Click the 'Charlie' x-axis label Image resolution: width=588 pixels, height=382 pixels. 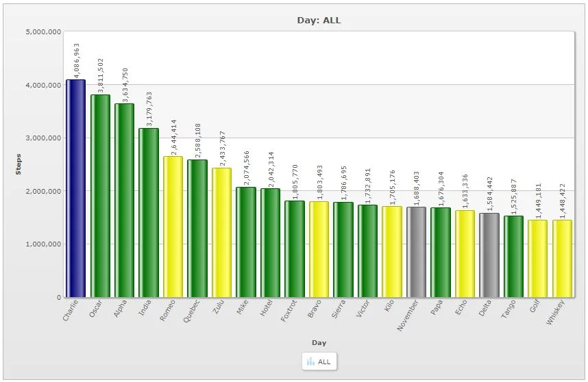pos(71,310)
